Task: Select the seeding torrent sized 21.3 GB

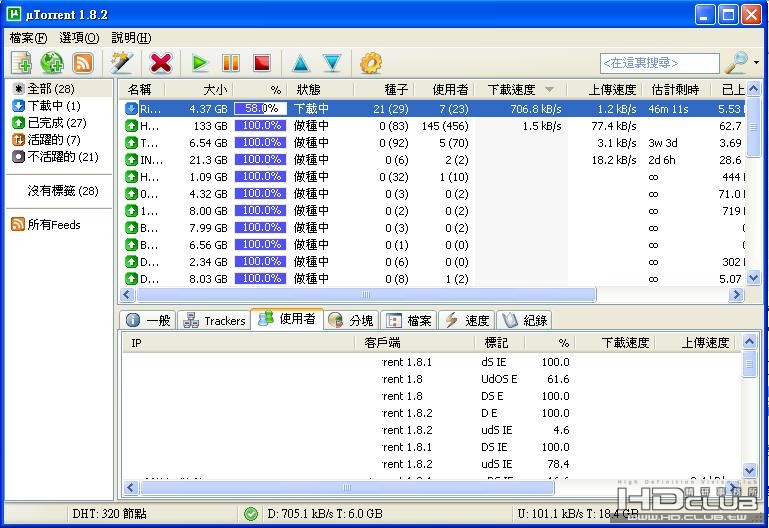Action: click(432, 159)
